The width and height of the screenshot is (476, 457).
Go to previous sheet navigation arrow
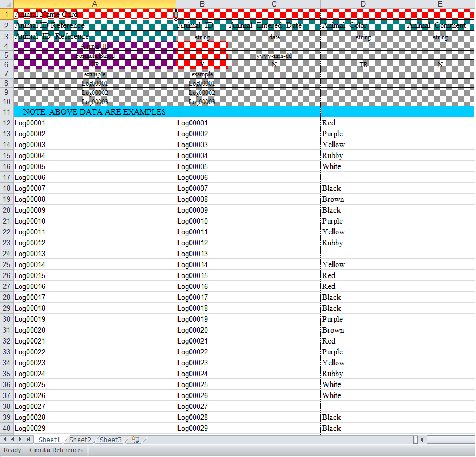[x=13, y=440]
